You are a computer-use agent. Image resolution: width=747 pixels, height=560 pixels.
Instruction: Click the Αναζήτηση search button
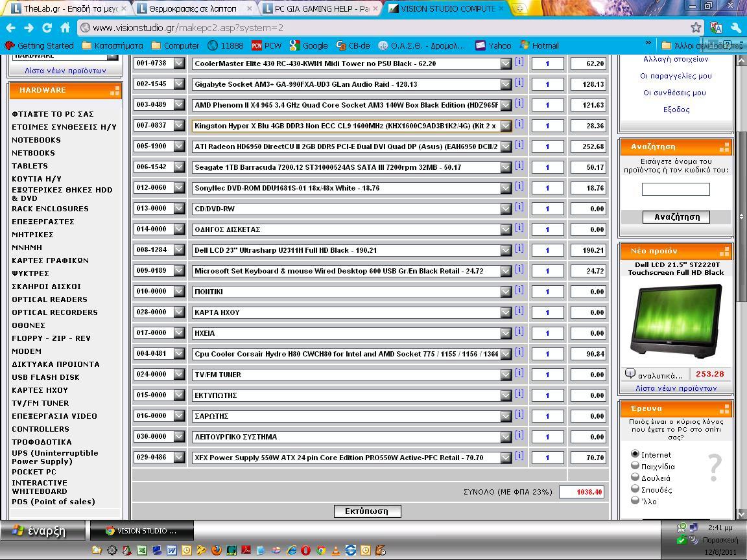[x=676, y=217]
